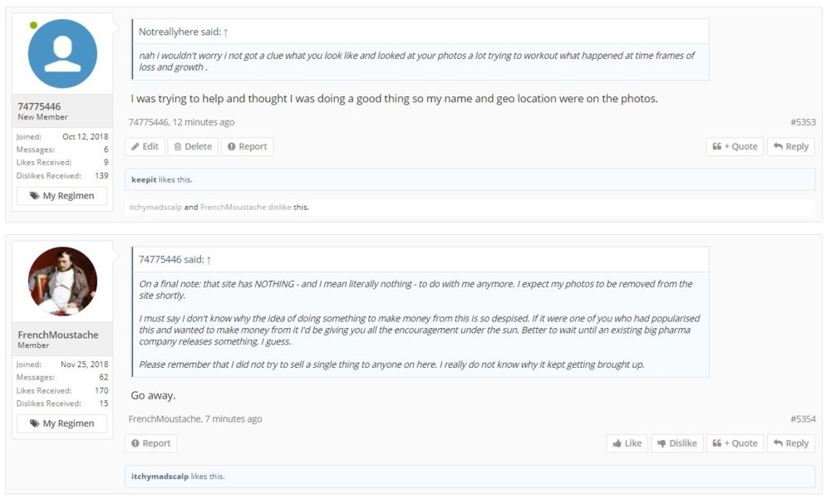The width and height of the screenshot is (831, 504).
Task: Like FrenchMoustache's Go away post
Action: [x=627, y=443]
